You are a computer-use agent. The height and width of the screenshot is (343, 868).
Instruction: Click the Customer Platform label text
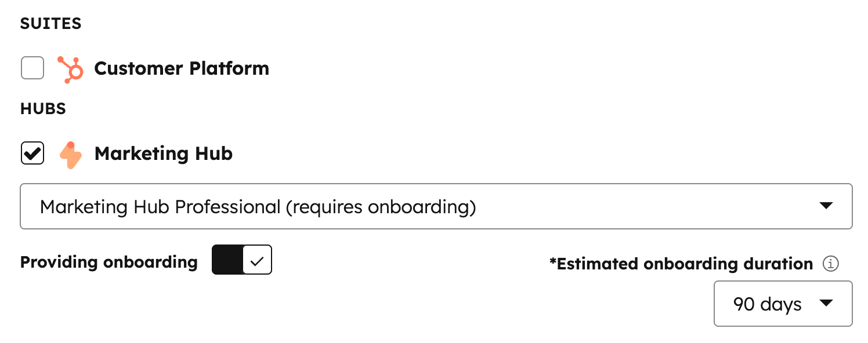[182, 68]
